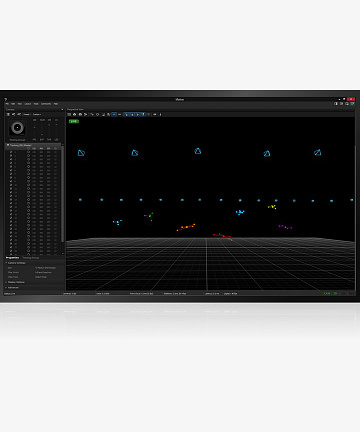This screenshot has height=432, width=360.
Task: Toggle the circle indicator in first camera row
Action: [28, 152]
